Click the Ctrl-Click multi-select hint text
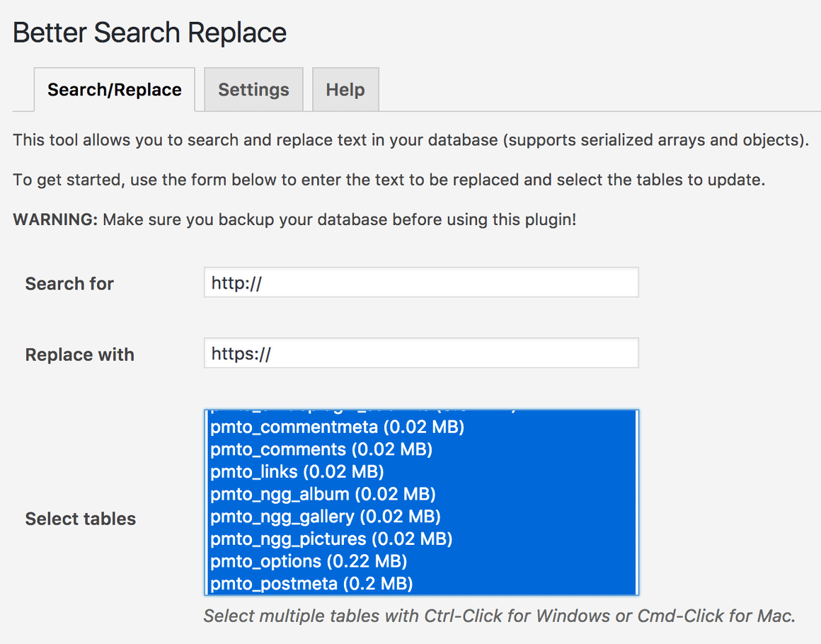The width and height of the screenshot is (821, 644). coord(499,616)
